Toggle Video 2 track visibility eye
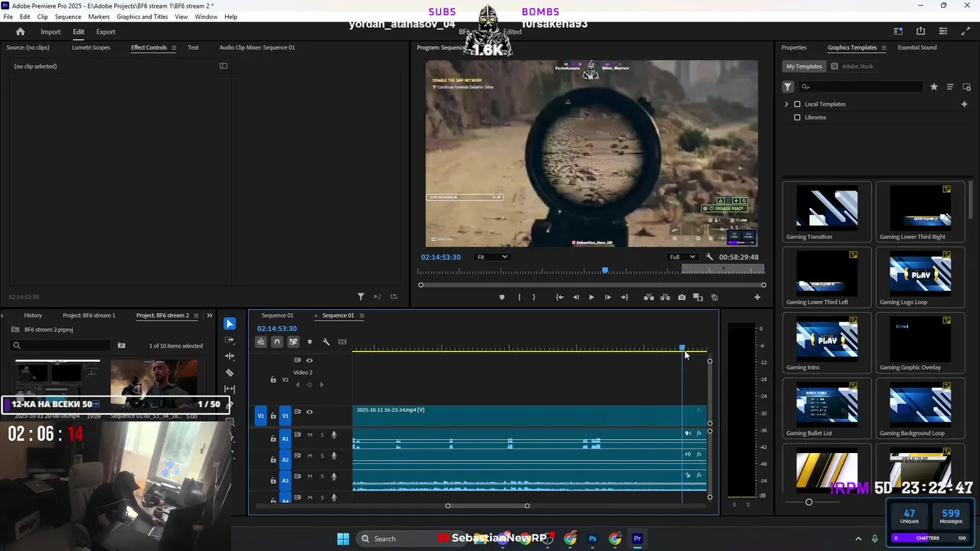Image resolution: width=980 pixels, height=551 pixels. tap(309, 360)
